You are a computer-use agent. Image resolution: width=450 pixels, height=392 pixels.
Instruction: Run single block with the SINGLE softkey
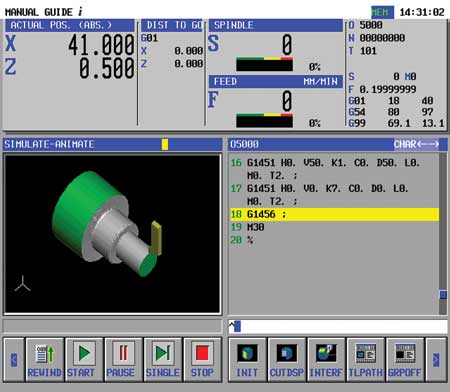coord(163,359)
